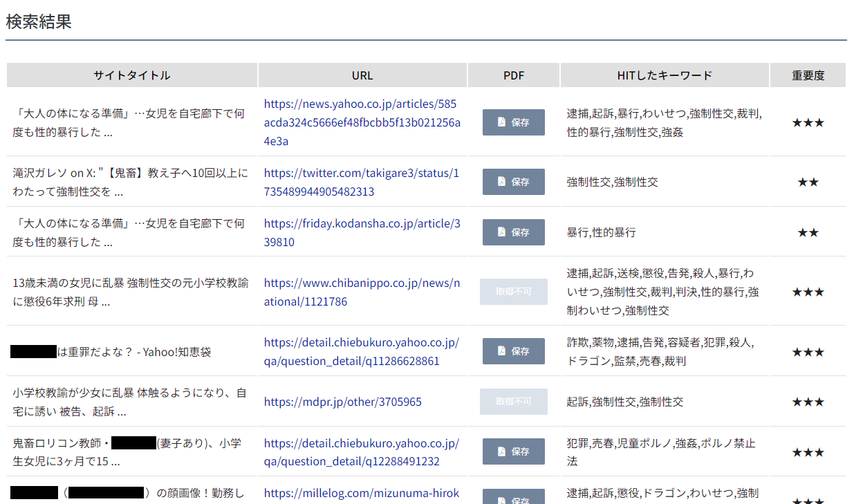Viewport: 854px width, 504px height.
Task: Click the save button in the millelog.com row
Action: (513, 497)
